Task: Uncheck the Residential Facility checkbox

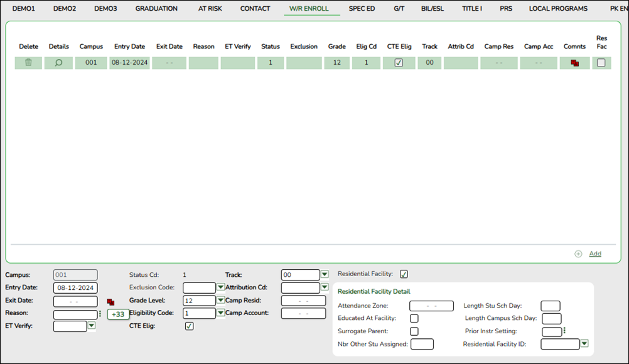Action: [404, 274]
